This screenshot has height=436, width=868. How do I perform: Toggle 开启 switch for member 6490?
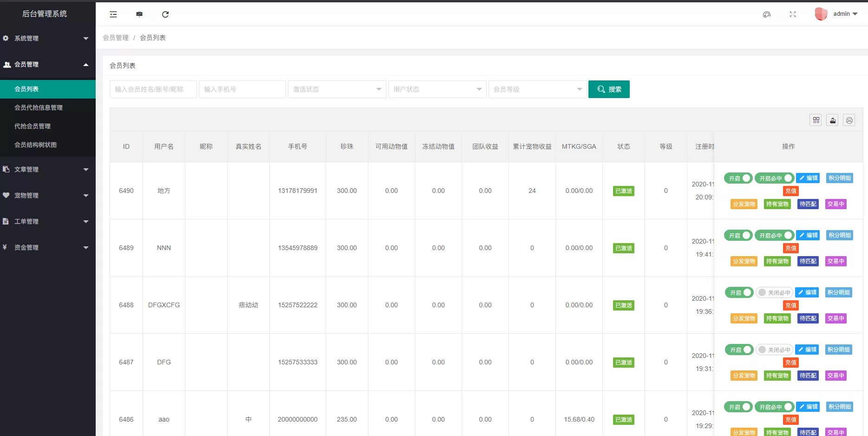tap(738, 178)
